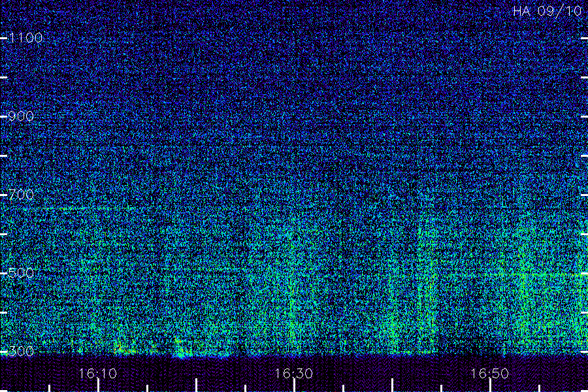Click the 16:30 time axis label
The width and height of the screenshot is (588, 392).
click(294, 374)
